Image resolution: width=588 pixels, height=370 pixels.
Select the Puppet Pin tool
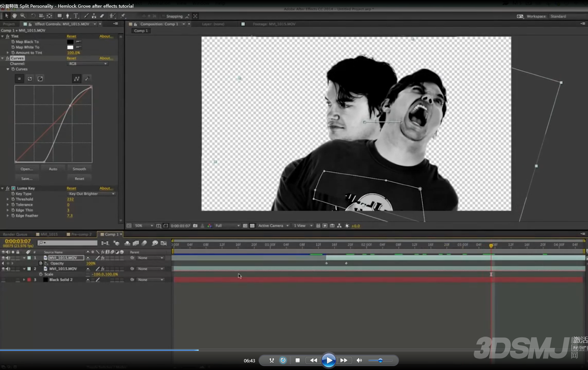(x=123, y=16)
